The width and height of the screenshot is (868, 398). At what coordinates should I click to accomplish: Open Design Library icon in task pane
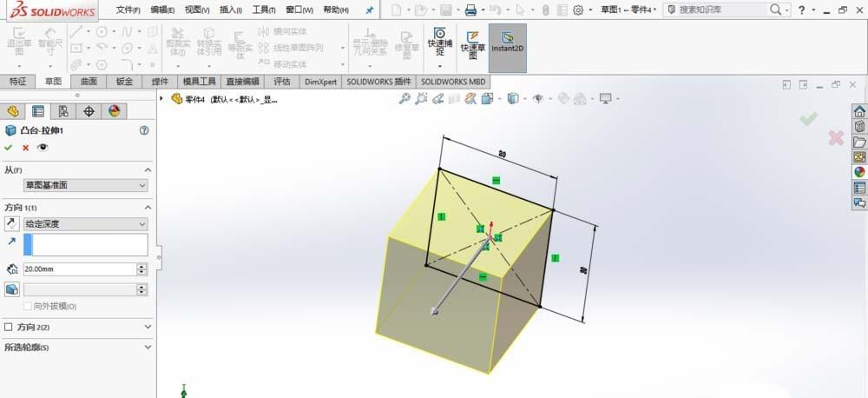(859, 126)
